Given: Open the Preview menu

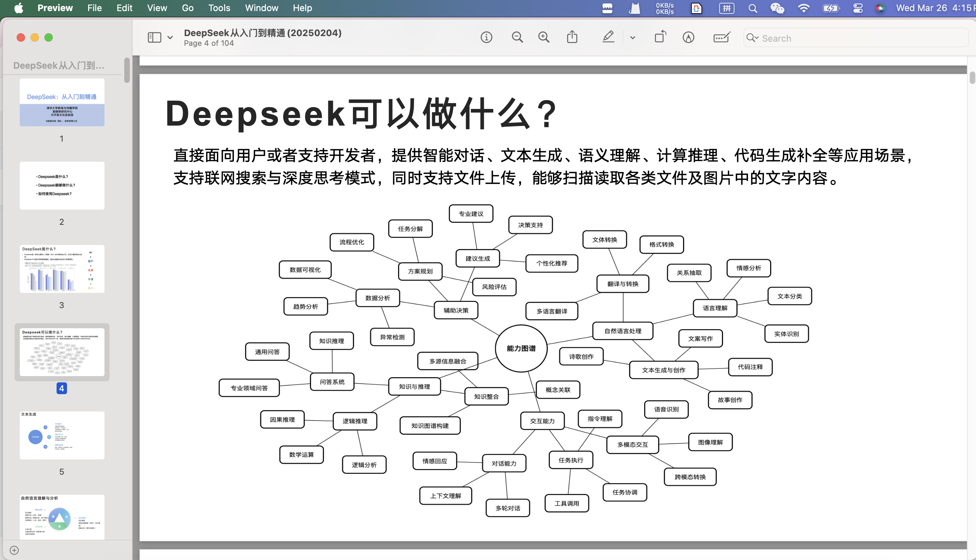Looking at the screenshot, I should pos(55,8).
